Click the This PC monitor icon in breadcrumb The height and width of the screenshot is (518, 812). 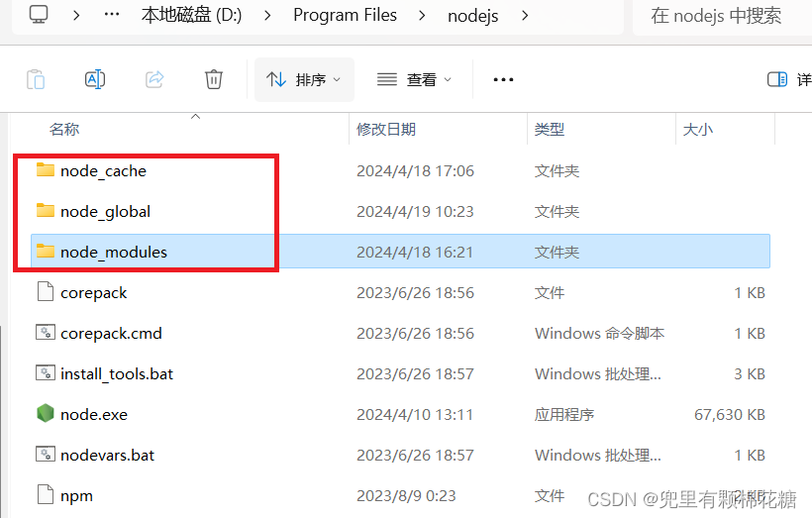39,15
